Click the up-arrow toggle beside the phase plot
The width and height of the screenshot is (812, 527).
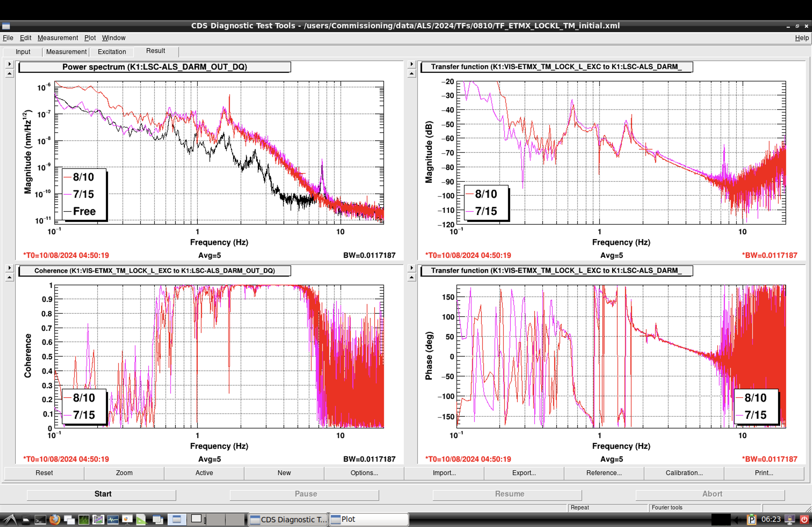pos(411,277)
